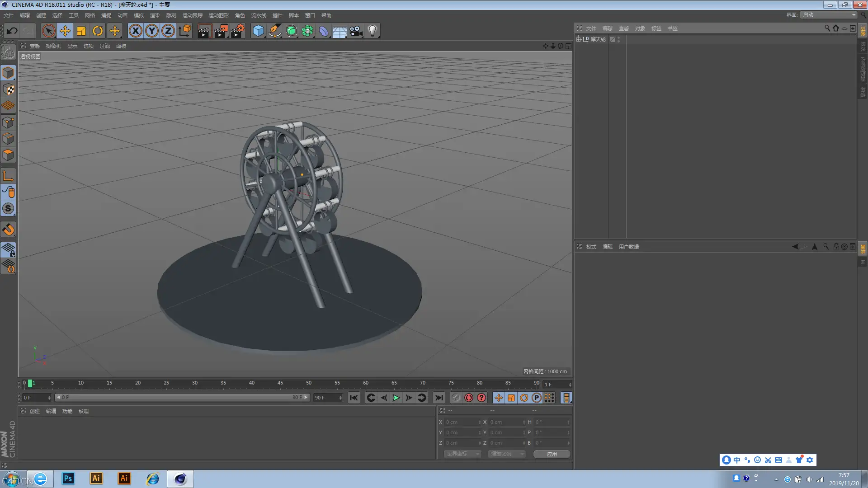
Task: Click the Undo arrow icon
Action: 12,31
